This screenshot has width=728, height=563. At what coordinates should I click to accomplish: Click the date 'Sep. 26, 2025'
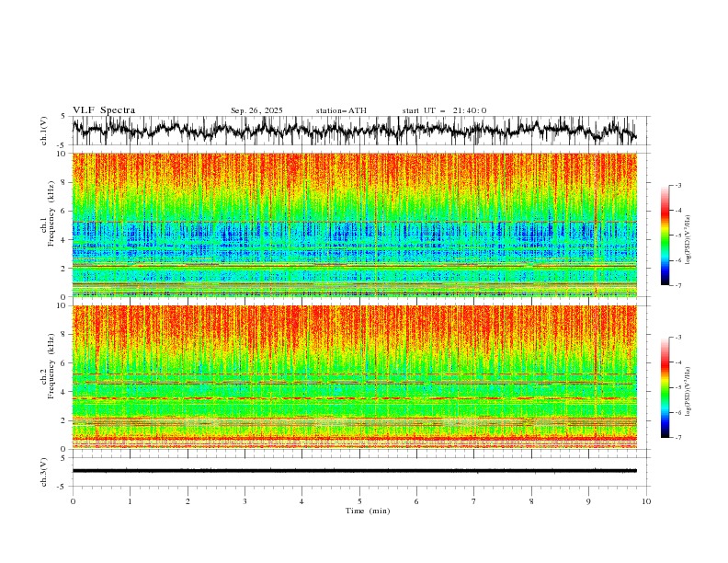coord(256,110)
